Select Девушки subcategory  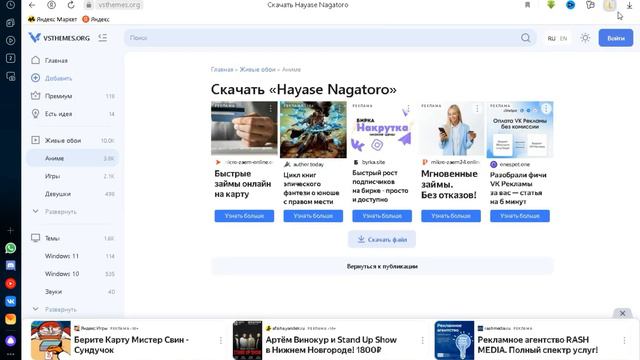coord(73,194)
